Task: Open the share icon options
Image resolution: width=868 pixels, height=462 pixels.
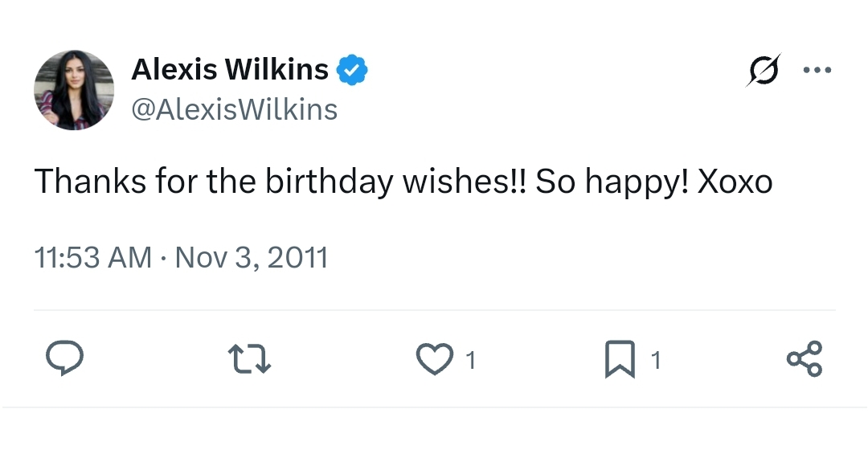Action: coord(805,358)
